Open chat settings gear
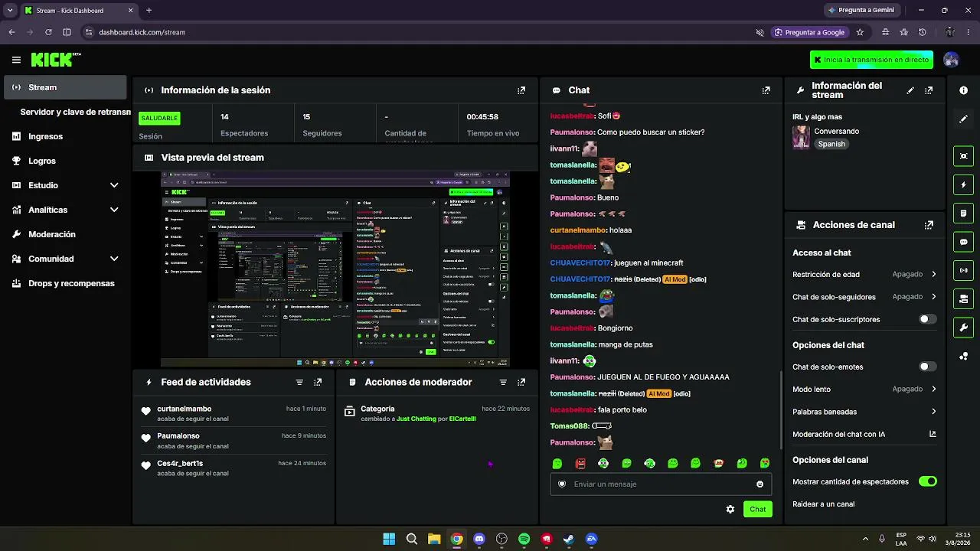The image size is (980, 551). coord(730,509)
